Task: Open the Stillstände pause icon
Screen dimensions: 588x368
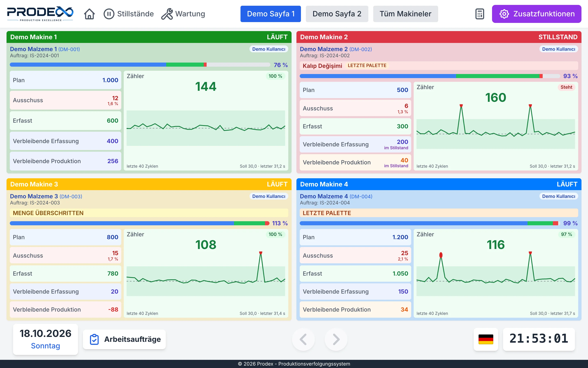Action: pyautogui.click(x=109, y=14)
